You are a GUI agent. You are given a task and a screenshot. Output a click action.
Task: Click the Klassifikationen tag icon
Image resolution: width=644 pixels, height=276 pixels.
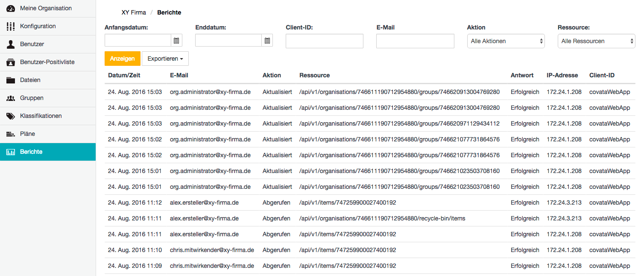tap(11, 116)
